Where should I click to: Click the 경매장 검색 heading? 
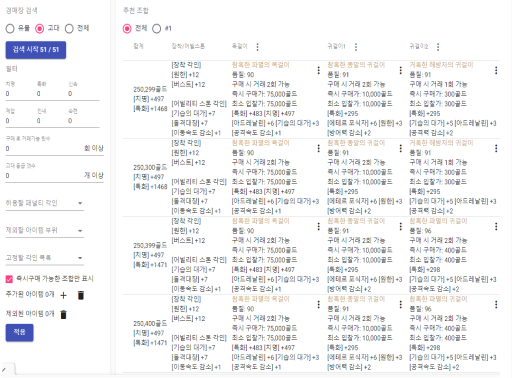tap(21, 11)
